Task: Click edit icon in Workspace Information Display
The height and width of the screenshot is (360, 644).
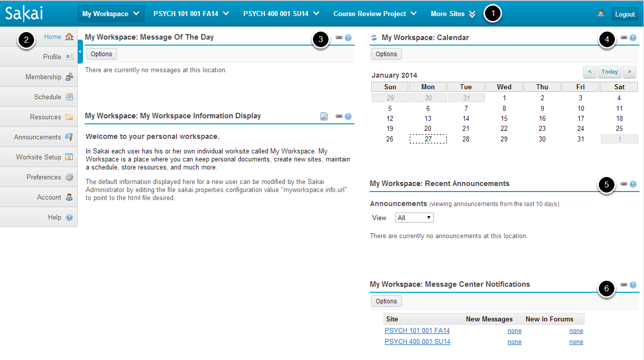Action: click(325, 116)
